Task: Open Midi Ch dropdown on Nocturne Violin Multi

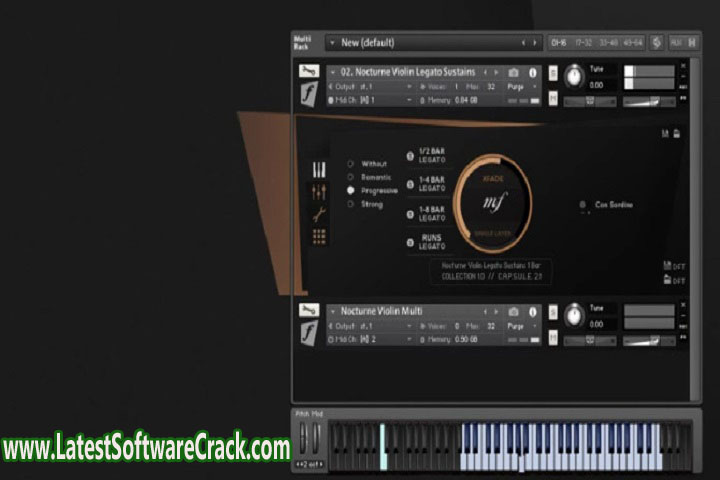Action: click(x=409, y=339)
